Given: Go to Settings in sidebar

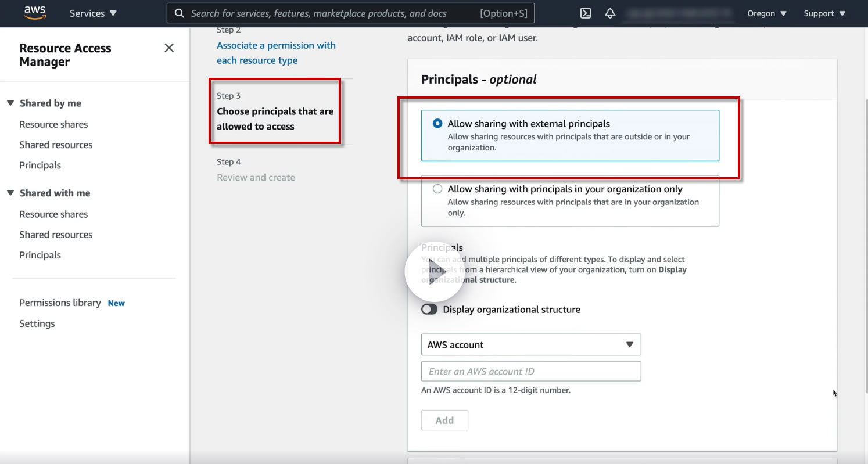Looking at the screenshot, I should pos(37,323).
